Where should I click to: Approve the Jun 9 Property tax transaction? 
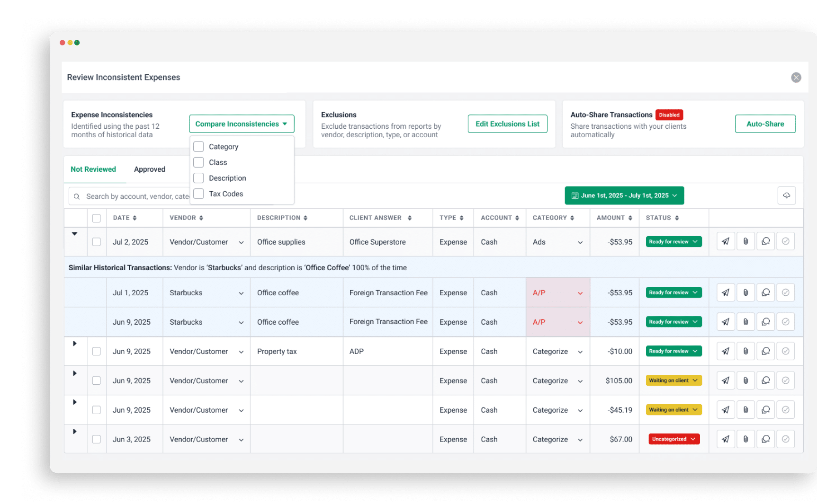click(785, 351)
